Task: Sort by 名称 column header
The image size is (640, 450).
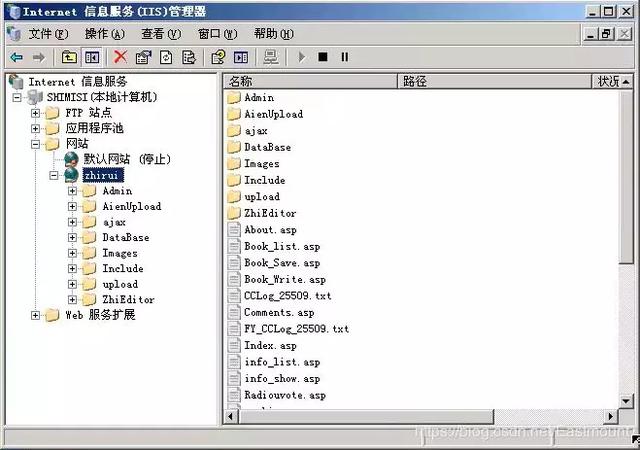Action: point(310,81)
